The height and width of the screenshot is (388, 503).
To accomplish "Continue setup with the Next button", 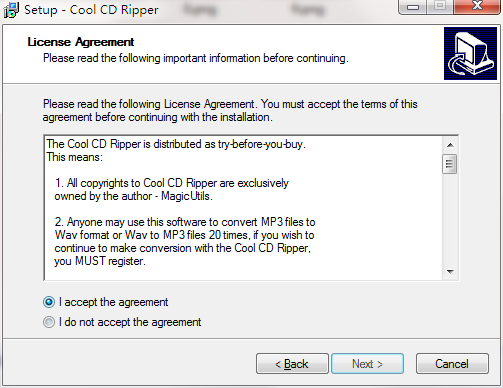I will point(367,364).
